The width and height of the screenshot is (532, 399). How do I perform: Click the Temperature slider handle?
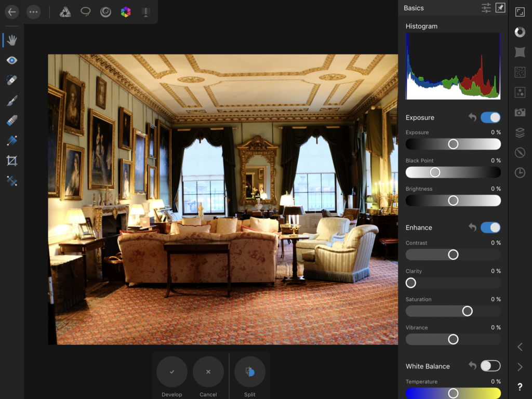click(453, 393)
